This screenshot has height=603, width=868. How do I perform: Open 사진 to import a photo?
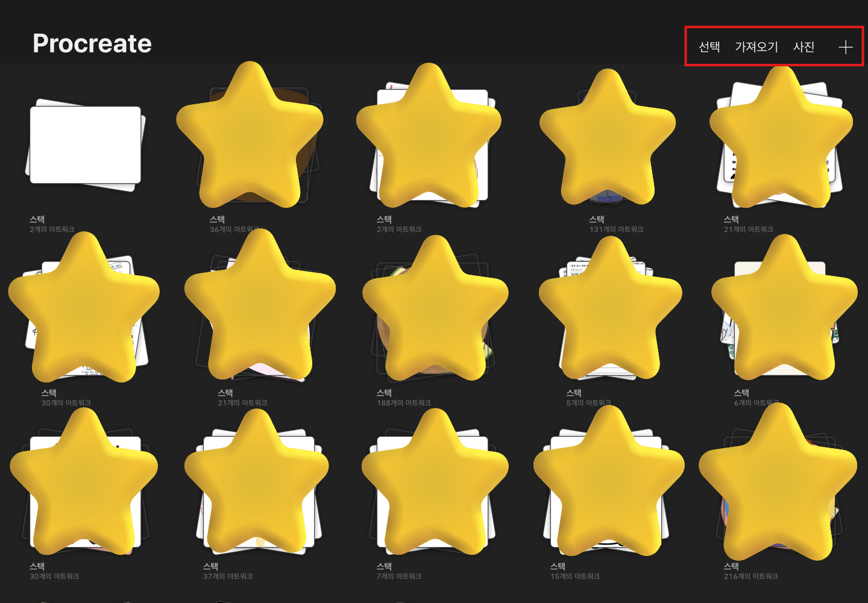[x=804, y=47]
